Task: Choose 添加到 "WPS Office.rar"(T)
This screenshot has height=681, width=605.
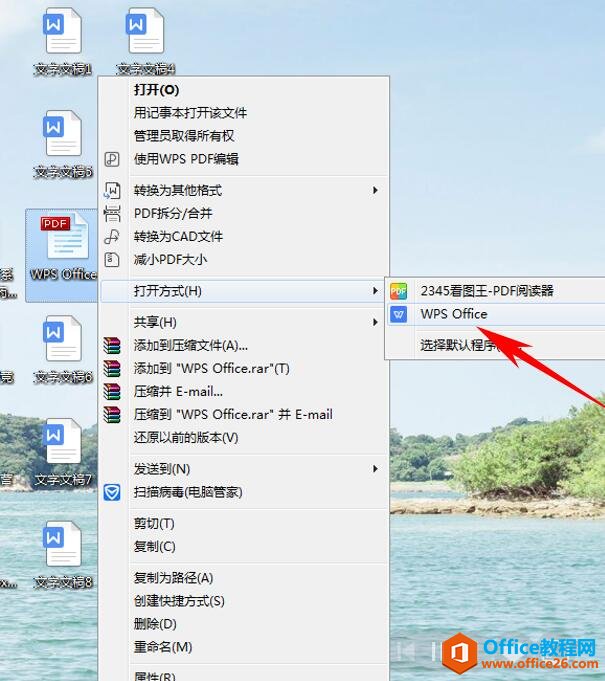Action: pyautogui.click(x=244, y=369)
